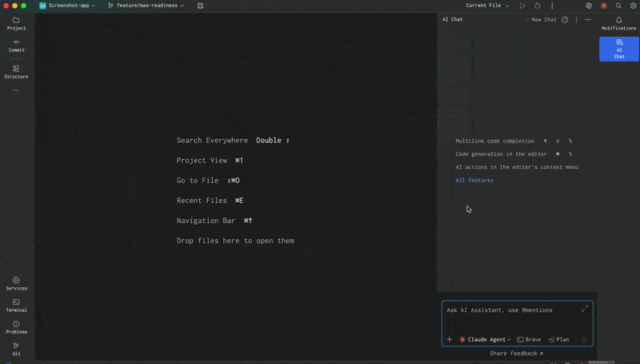Open the feature/mas-readiness branch dropdown

point(146,6)
